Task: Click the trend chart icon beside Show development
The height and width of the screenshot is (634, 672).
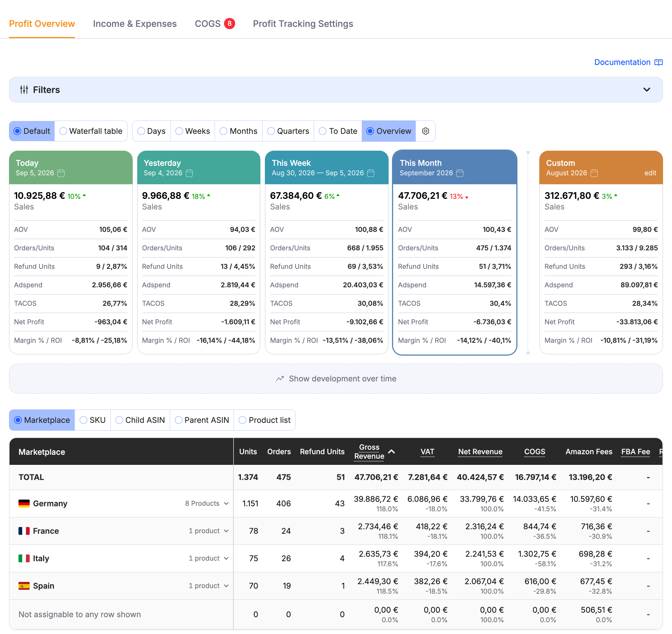Action: 280,379
